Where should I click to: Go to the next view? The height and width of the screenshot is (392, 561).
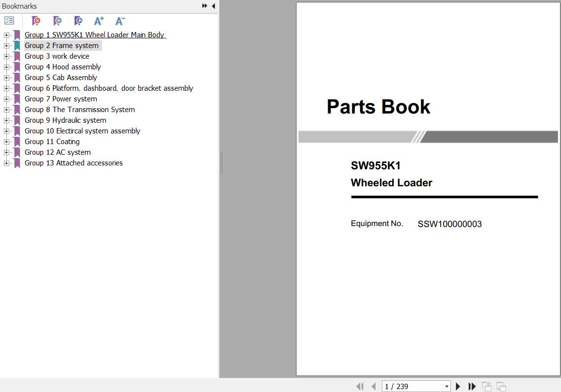(x=500, y=386)
